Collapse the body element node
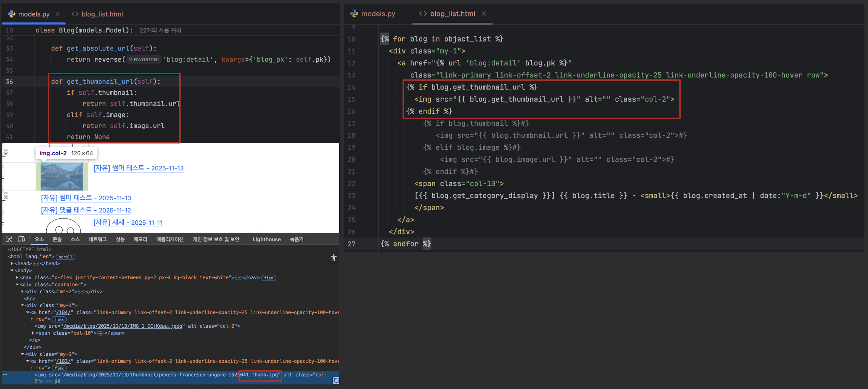 click(x=12, y=271)
